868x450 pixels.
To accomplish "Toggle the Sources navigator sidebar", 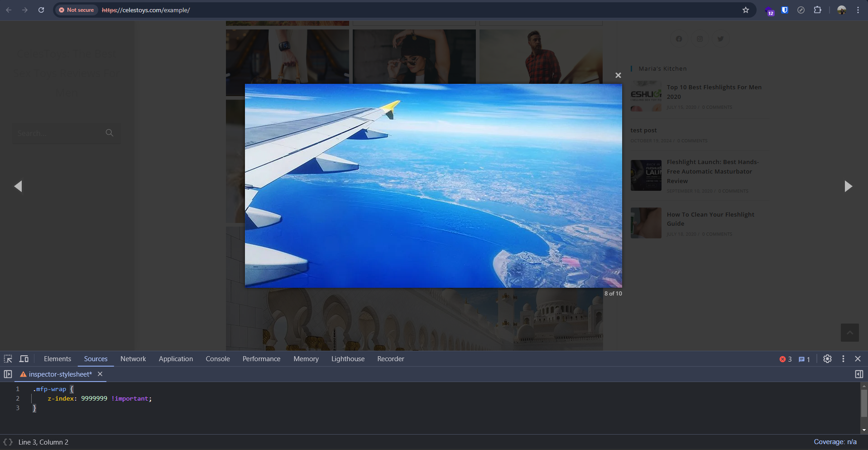I will coord(8,374).
